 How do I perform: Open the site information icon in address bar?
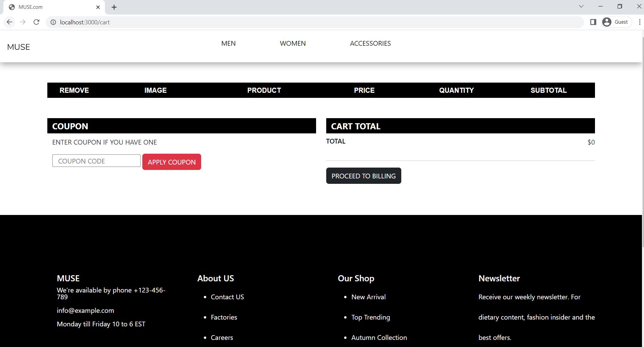(x=53, y=22)
